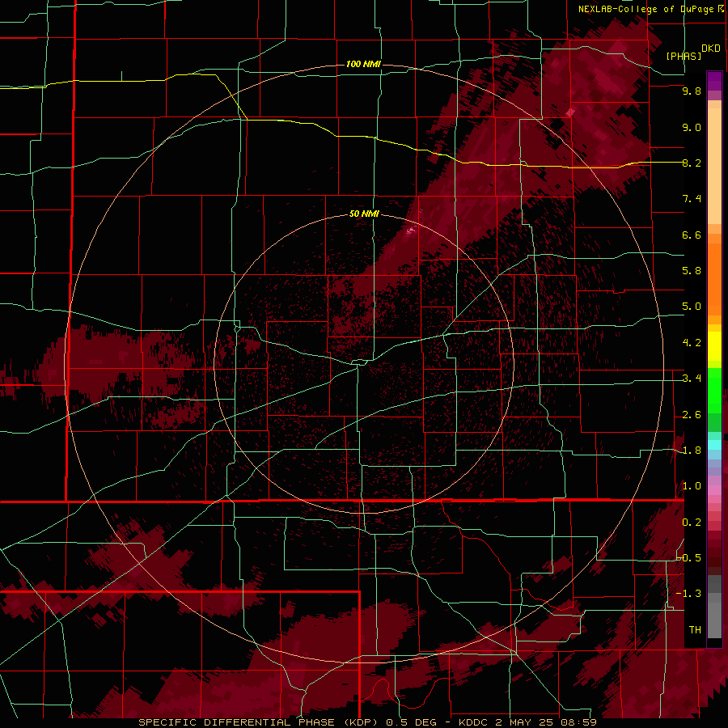The image size is (728, 728).
Task: Select the 9.0 value on the color scale
Action: (692, 127)
